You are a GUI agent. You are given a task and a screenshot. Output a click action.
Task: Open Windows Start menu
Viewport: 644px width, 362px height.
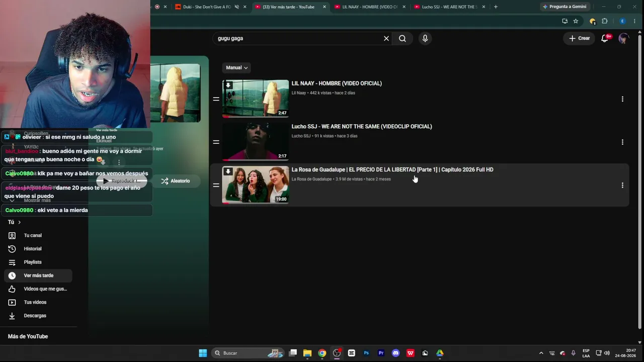[x=203, y=353]
